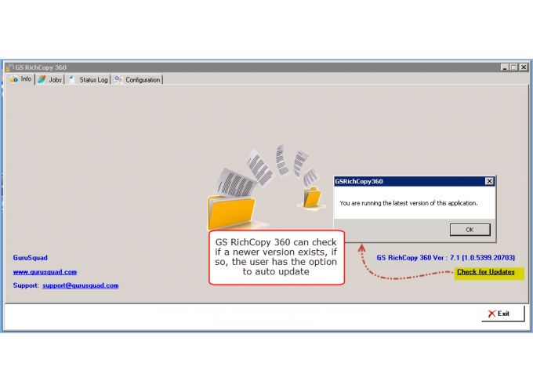Click the small yellow folder image
Image resolution: width=533 pixels, height=392 pixels.
point(312,197)
